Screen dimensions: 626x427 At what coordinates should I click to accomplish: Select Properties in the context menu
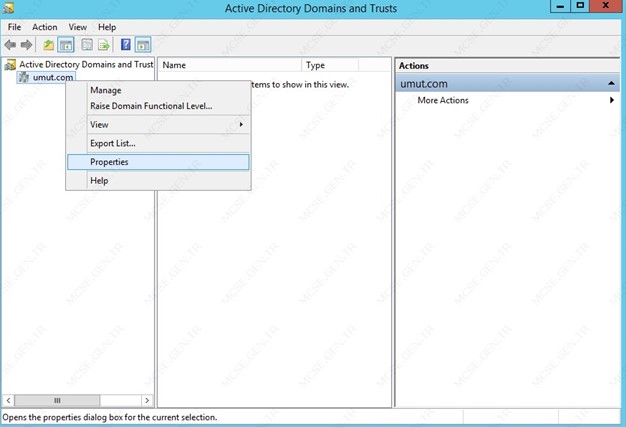pos(158,162)
